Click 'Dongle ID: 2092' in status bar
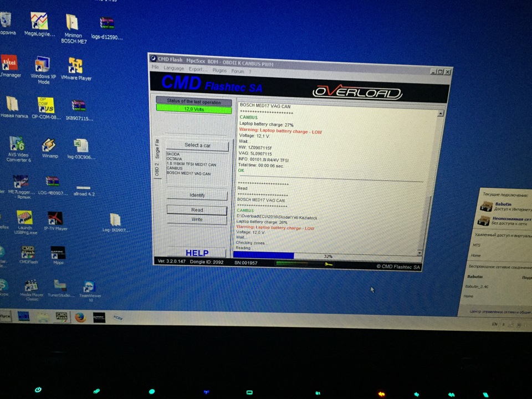Image resolution: width=532 pixels, height=399 pixels. tap(206, 262)
